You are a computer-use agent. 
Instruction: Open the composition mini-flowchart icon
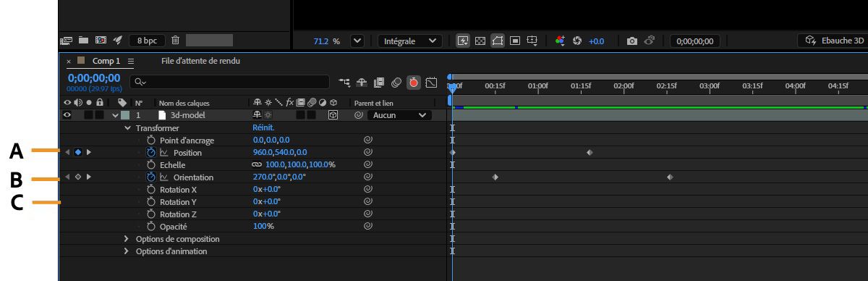(x=344, y=83)
